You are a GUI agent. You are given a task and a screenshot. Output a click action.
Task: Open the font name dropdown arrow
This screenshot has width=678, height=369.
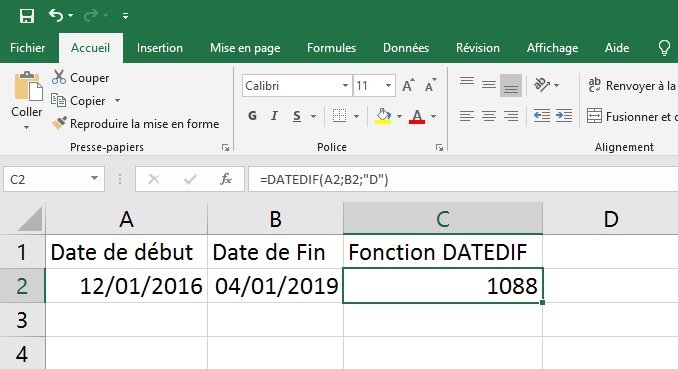[345, 86]
